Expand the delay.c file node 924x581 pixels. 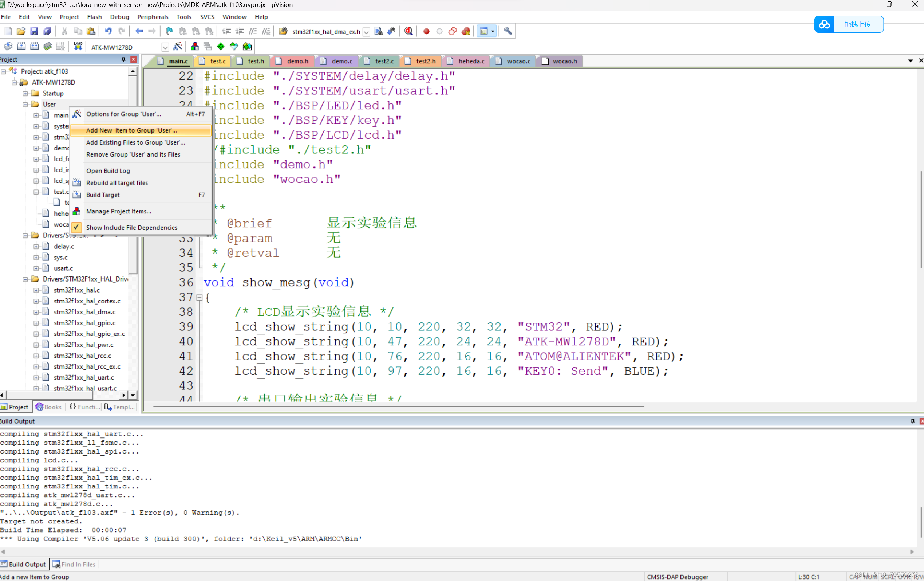pos(36,247)
